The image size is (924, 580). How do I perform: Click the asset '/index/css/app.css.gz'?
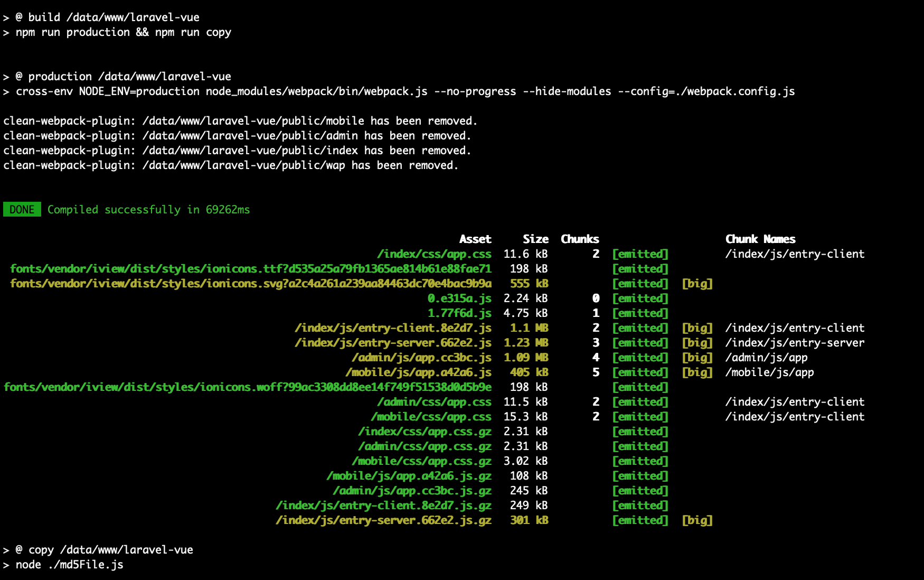[x=425, y=432]
